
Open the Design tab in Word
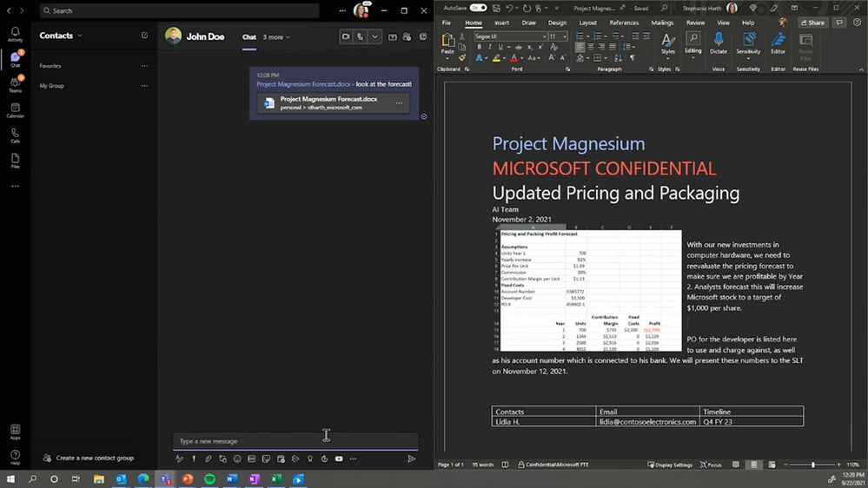point(557,23)
